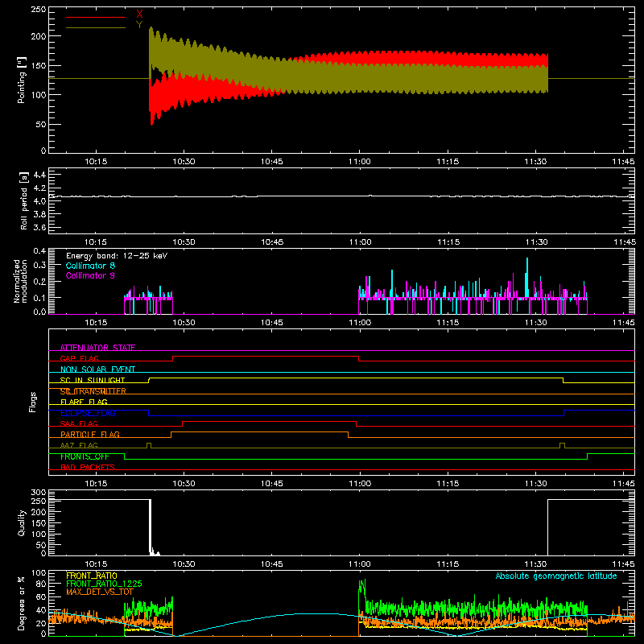Click the GAP_FLAG label

(79, 358)
